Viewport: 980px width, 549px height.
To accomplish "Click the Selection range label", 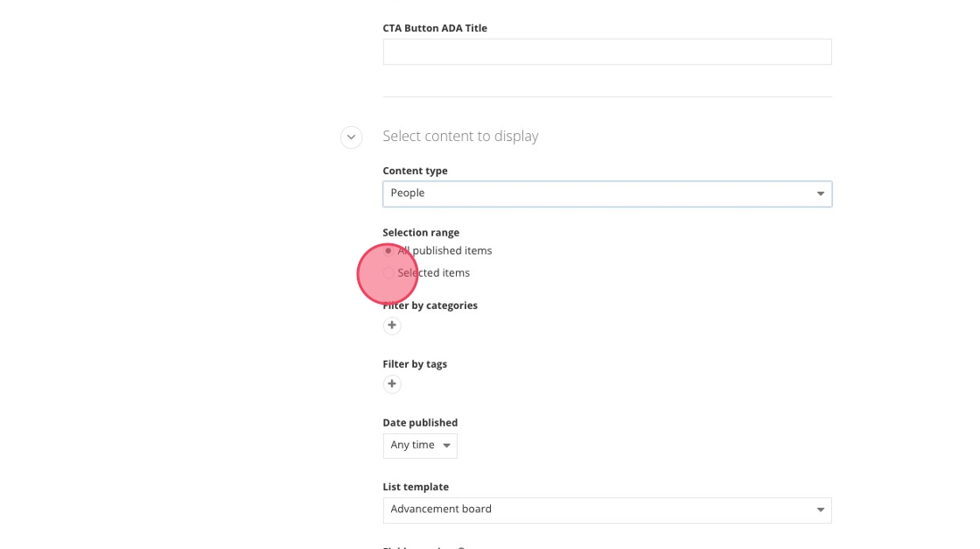I will 421,233.
